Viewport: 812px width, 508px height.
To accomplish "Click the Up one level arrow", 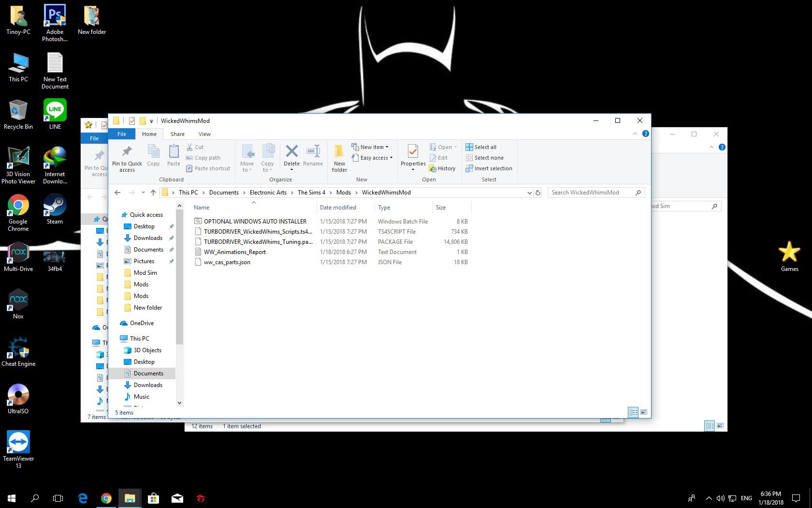I will click(153, 193).
